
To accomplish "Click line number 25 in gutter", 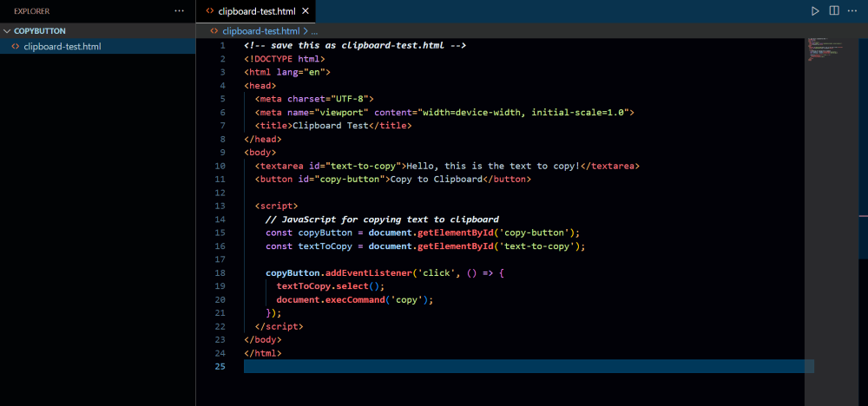I will pos(220,366).
